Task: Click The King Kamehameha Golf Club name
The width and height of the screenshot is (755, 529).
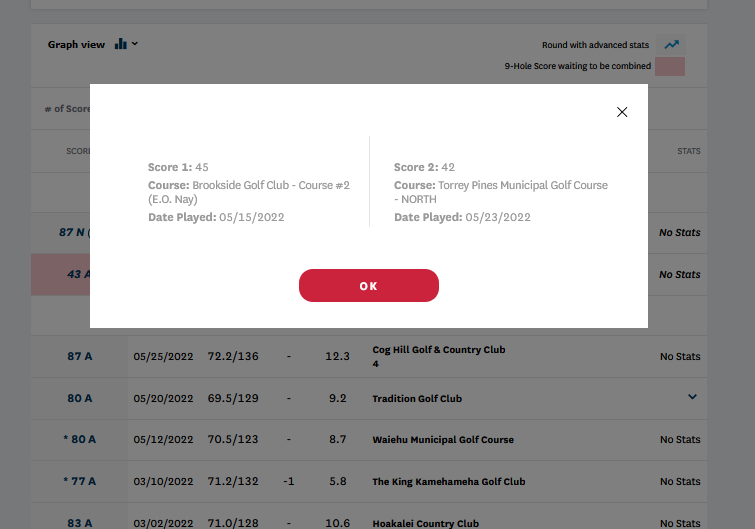Action: (x=448, y=482)
